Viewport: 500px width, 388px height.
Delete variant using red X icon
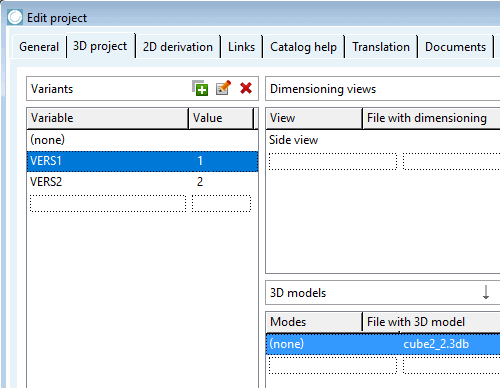(246, 88)
